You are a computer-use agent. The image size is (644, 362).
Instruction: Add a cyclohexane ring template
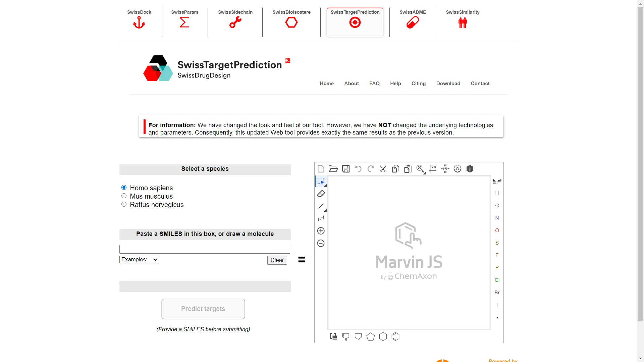[383, 337]
